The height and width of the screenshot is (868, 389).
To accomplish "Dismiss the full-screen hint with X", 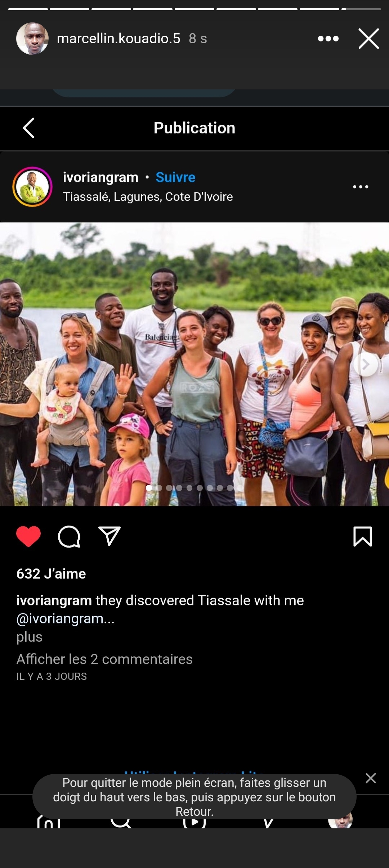I will point(371,778).
